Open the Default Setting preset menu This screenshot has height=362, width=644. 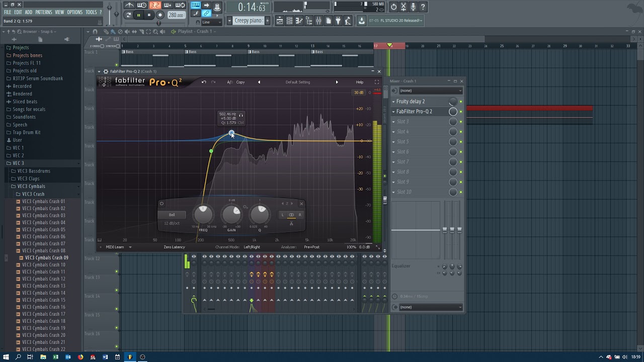(x=298, y=82)
